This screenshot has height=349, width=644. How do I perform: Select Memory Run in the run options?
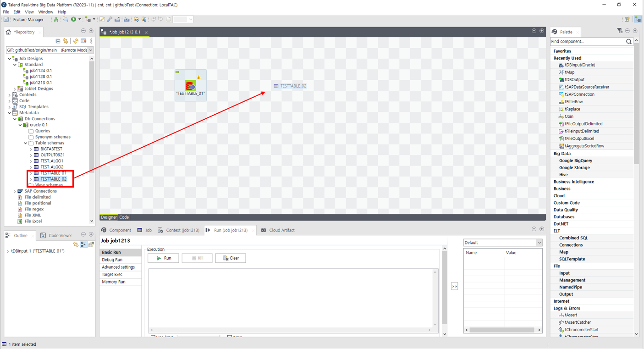click(x=121, y=282)
